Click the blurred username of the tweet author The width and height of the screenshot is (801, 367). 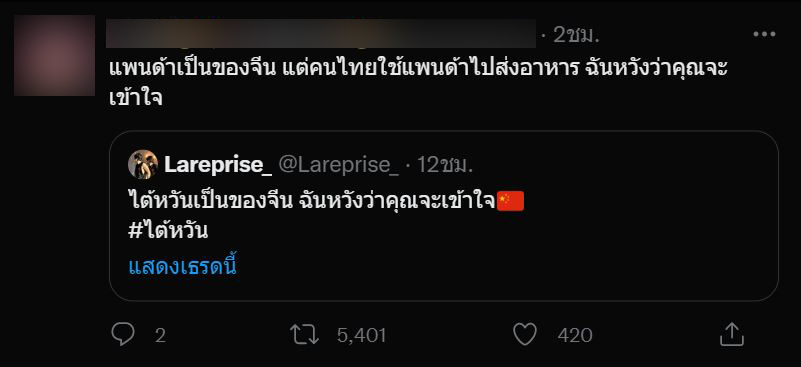322,34
